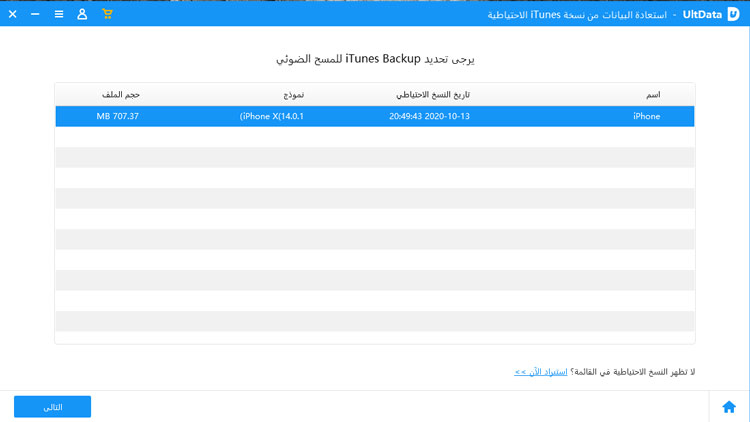
Task: Click the UltData logo icon
Action: click(733, 14)
